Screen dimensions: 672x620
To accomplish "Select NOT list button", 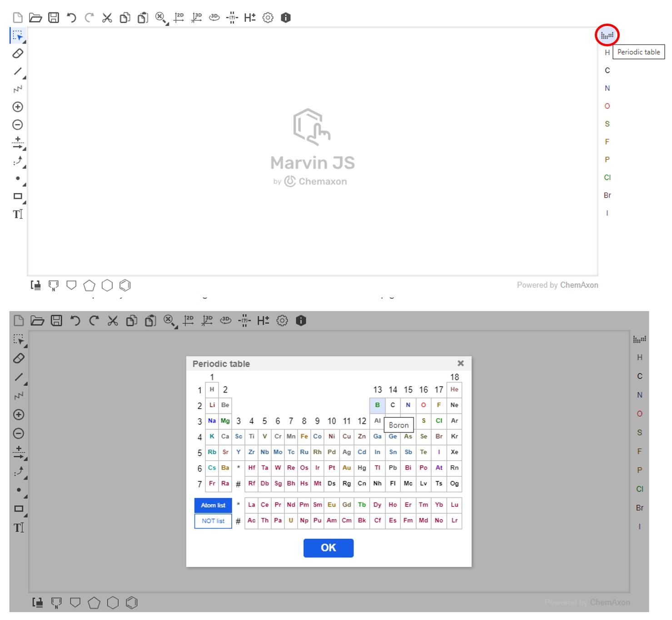I will [x=213, y=521].
